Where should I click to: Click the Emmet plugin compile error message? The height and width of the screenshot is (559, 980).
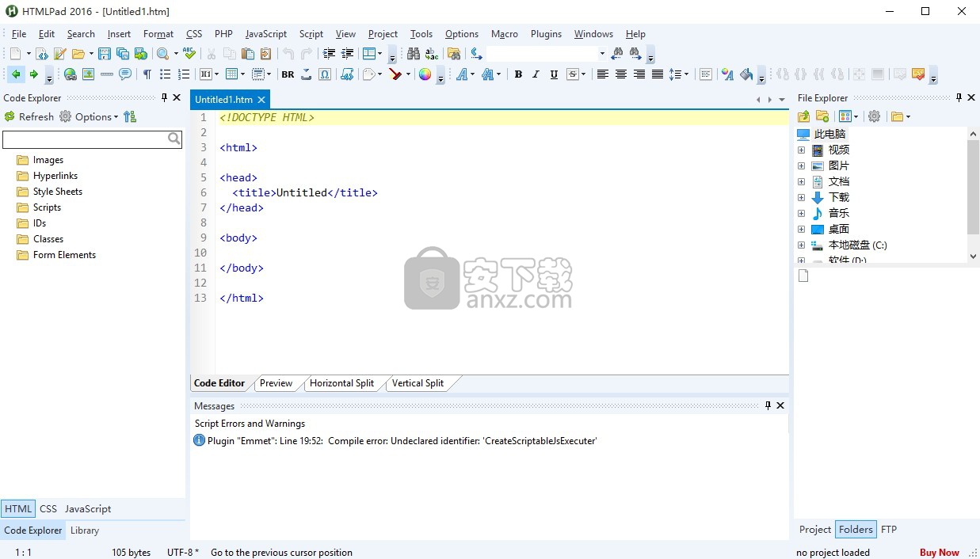402,441
